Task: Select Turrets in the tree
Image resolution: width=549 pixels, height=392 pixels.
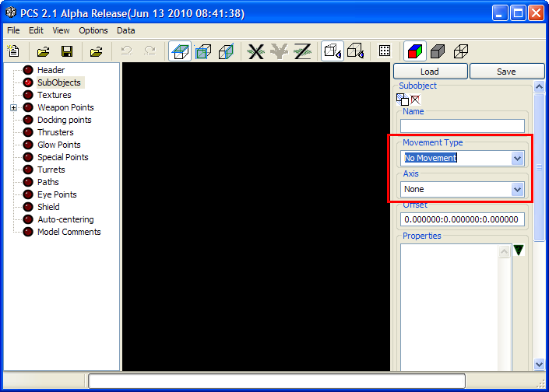Action: tap(51, 170)
